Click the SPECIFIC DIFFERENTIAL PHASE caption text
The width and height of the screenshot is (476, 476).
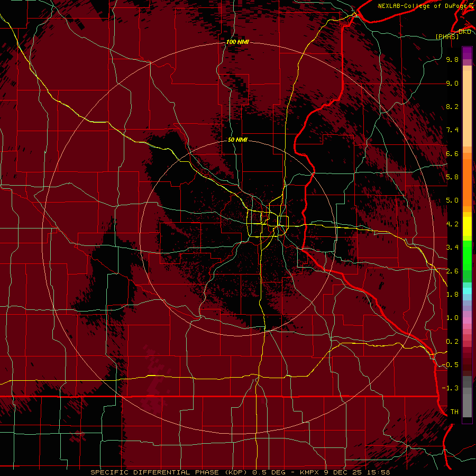point(154,472)
